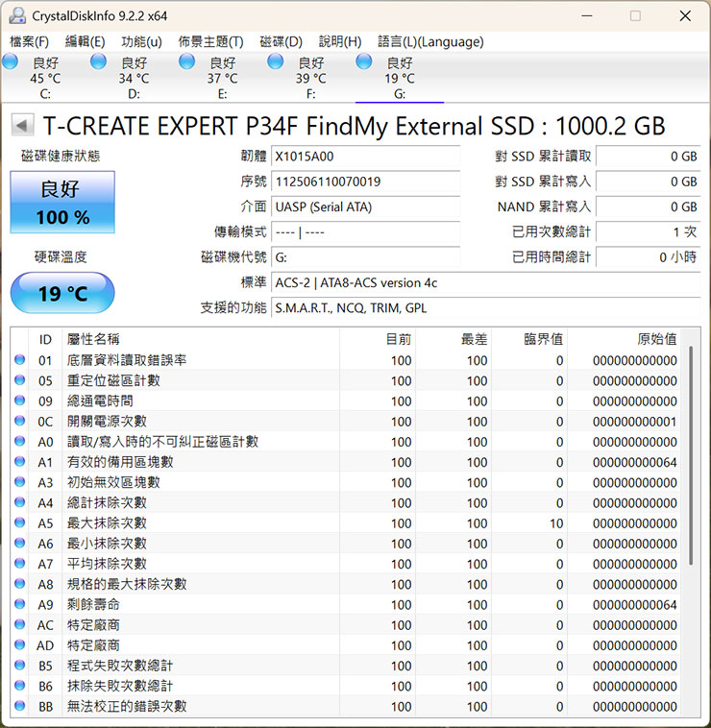711x728 pixels.
Task: Click the CrystalDiskInfo app icon in title bar
Action: point(17,15)
